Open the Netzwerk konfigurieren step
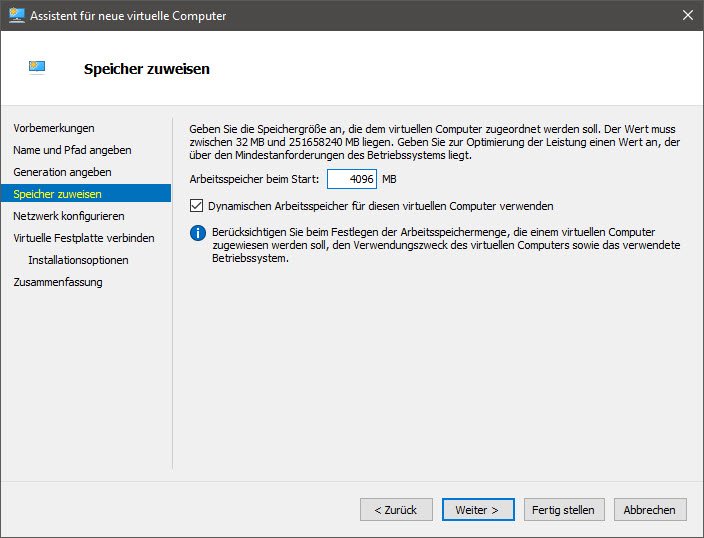This screenshot has width=704, height=538. 69,216
